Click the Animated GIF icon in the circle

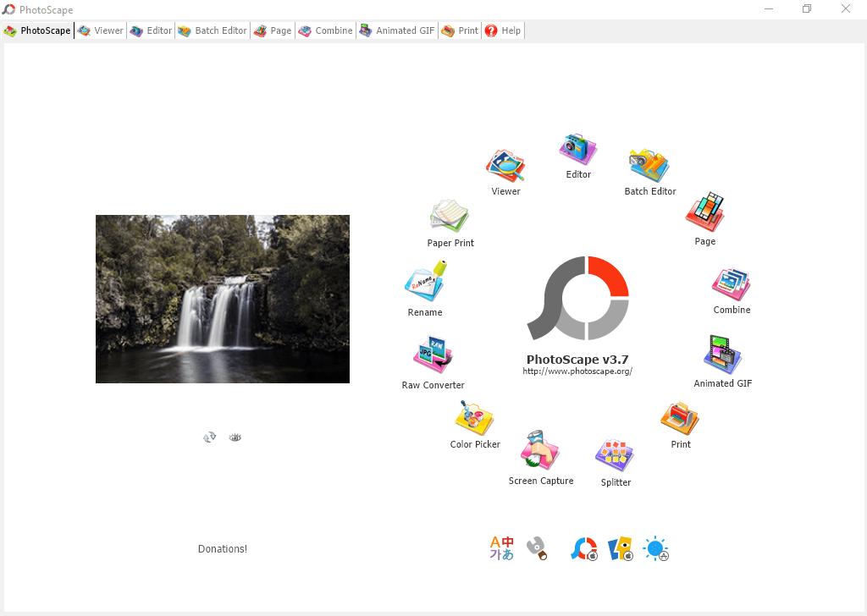tap(722, 354)
